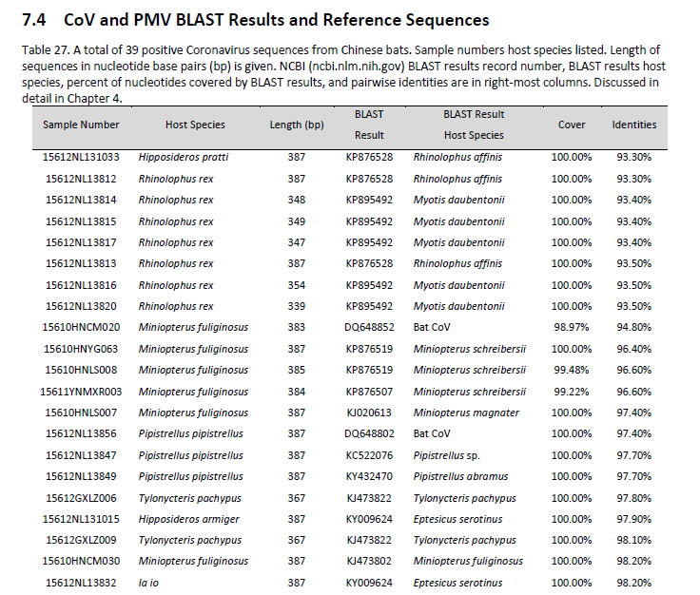Image resolution: width=700 pixels, height=595 pixels.
Task: Select BLAST record KY432470
Action: tap(369, 476)
